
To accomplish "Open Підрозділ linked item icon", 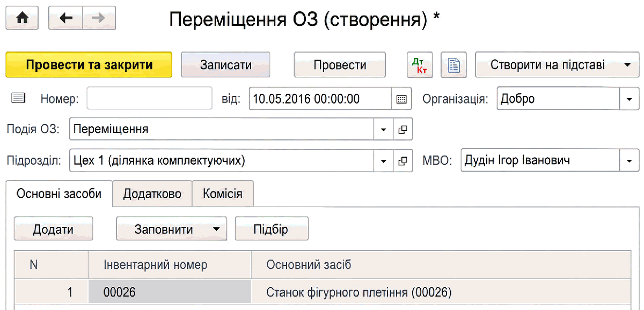I will coord(403,160).
